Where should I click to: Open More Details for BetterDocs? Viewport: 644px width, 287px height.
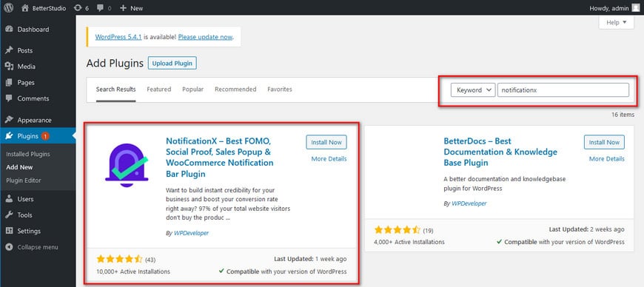click(607, 158)
